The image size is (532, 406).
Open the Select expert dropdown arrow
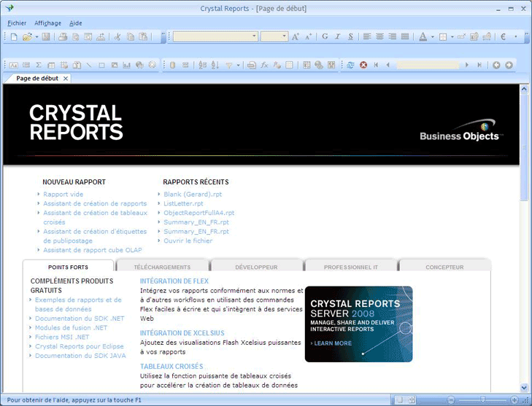(x=238, y=65)
